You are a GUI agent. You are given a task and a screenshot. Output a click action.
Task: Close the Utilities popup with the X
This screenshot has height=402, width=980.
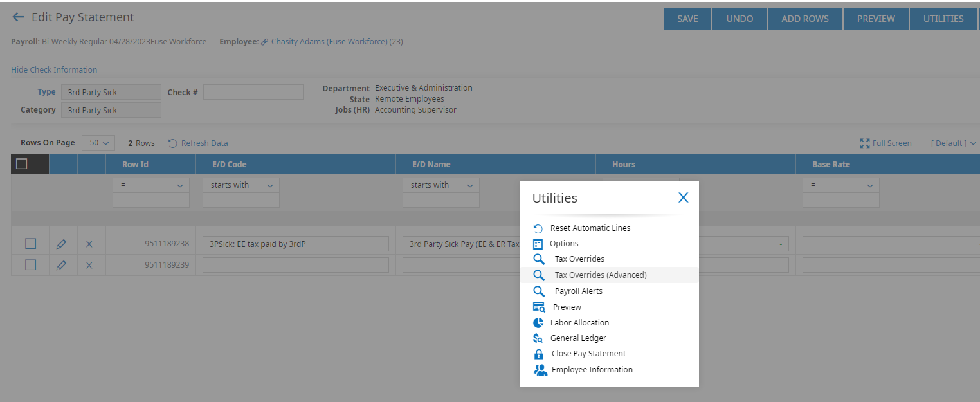pyautogui.click(x=683, y=197)
